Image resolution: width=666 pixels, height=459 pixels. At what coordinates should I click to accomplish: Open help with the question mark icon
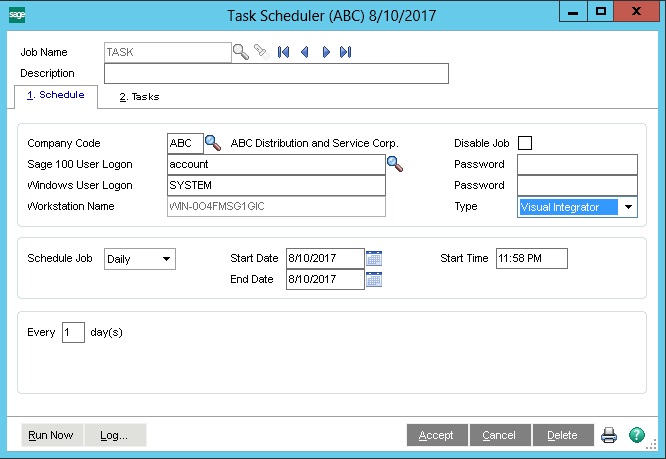tap(637, 435)
